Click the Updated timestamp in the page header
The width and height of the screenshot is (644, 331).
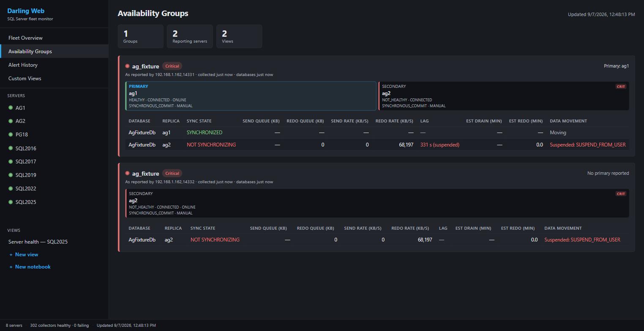(x=601, y=14)
